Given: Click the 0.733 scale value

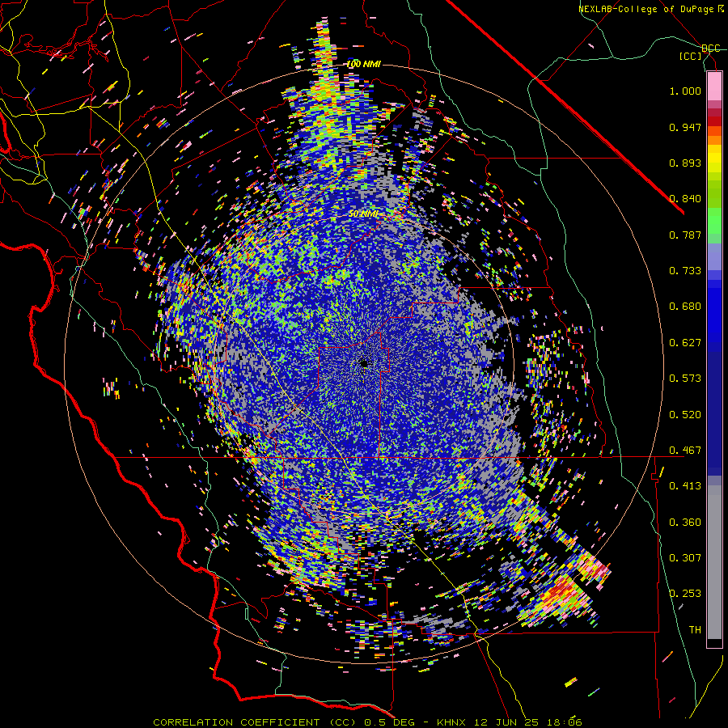Looking at the screenshot, I should click(x=685, y=271).
